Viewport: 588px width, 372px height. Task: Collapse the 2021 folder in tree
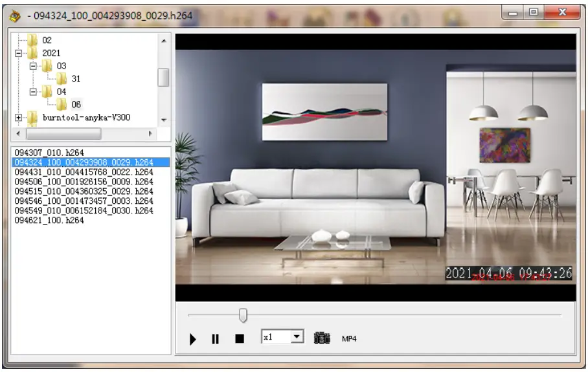tap(18, 53)
